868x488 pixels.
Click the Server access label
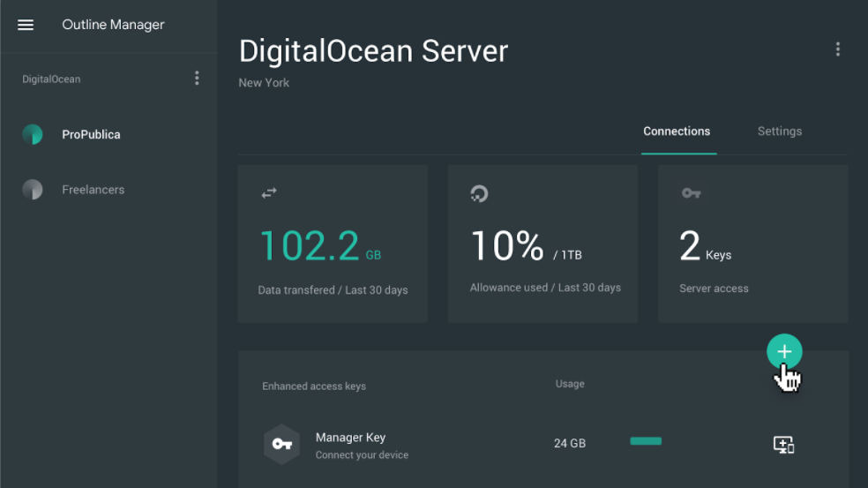pyautogui.click(x=714, y=289)
